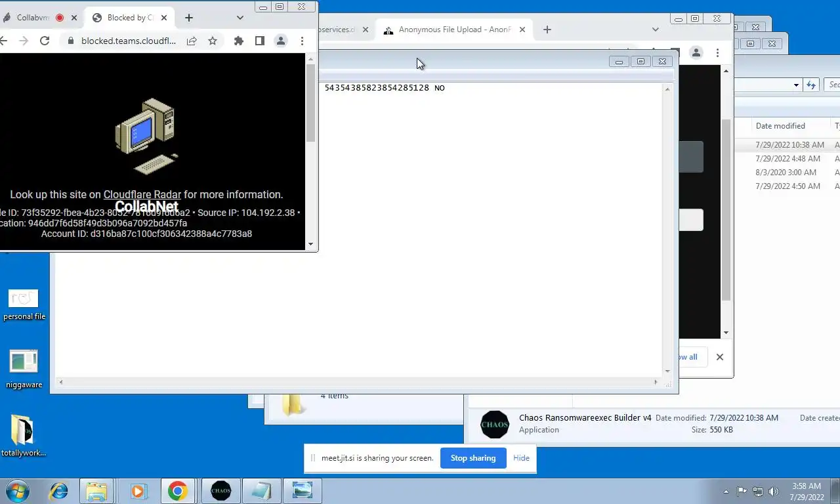Toggle the Chrome side panel icon
This screenshot has height=504, width=840.
[x=260, y=41]
